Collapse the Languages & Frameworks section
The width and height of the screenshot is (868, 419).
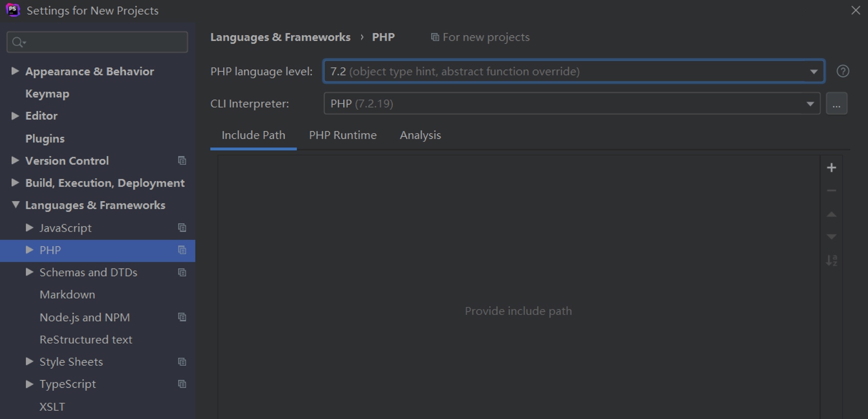click(x=15, y=205)
